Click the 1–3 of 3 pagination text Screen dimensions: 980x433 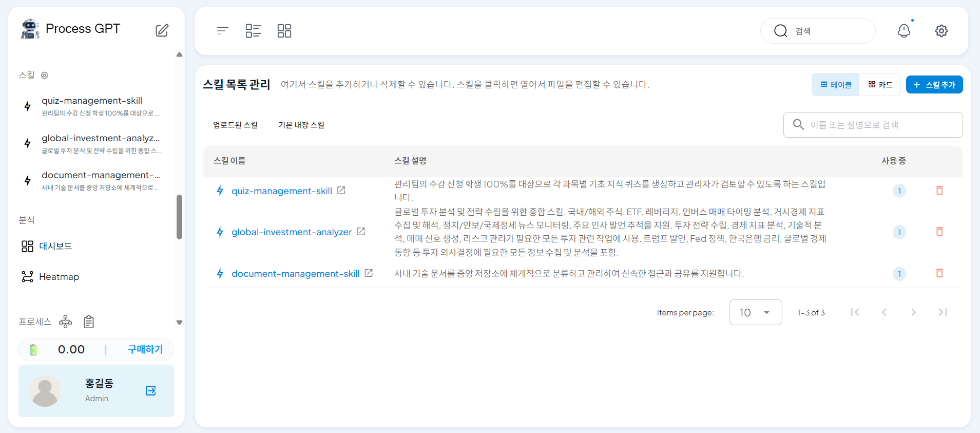click(x=811, y=312)
